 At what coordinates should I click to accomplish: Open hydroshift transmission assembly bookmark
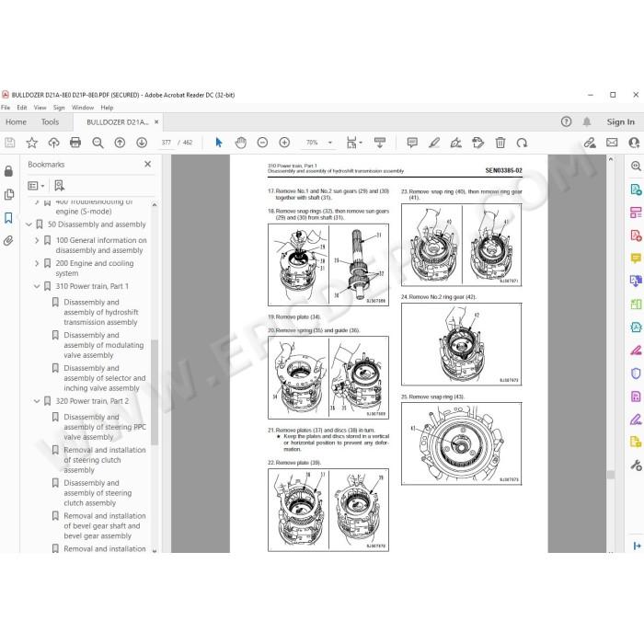click(100, 312)
